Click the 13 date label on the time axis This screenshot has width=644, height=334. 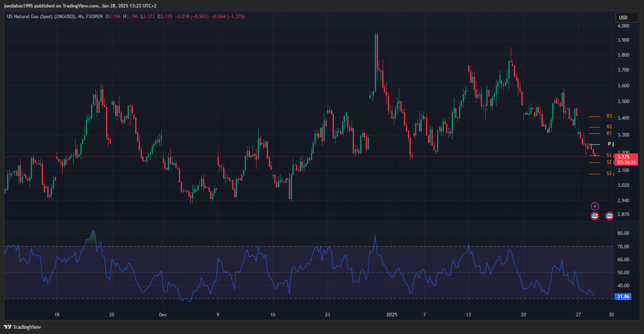pyautogui.click(x=468, y=314)
